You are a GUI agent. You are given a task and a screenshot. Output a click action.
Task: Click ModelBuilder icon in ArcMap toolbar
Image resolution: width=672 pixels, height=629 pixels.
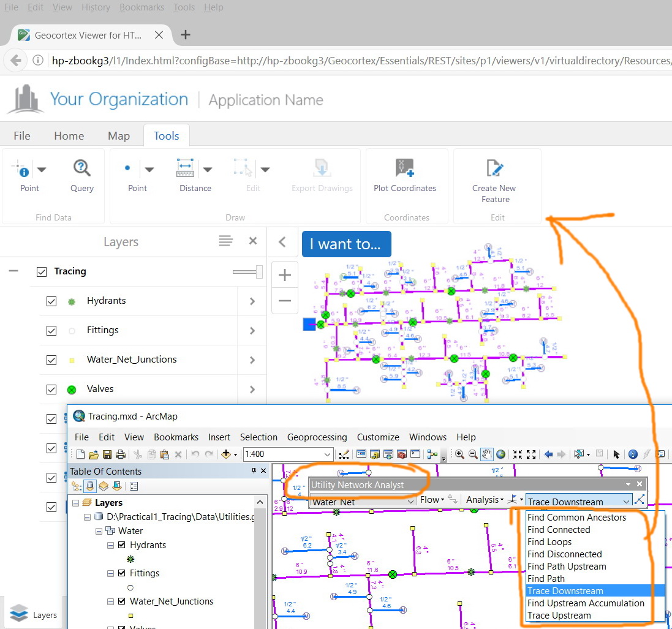coord(432,454)
